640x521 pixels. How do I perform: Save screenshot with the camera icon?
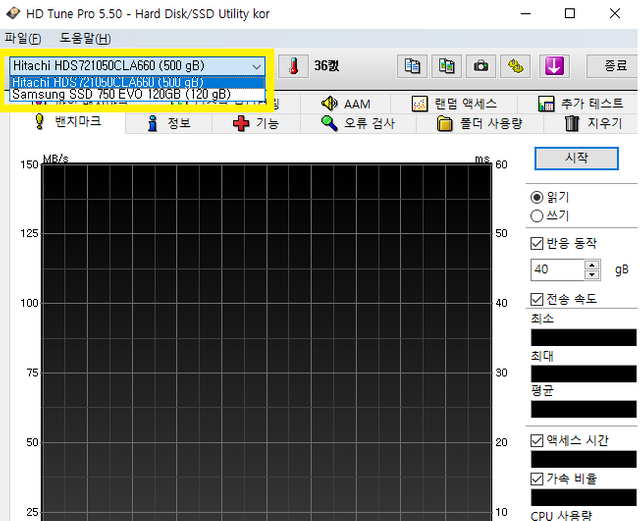pyautogui.click(x=481, y=66)
